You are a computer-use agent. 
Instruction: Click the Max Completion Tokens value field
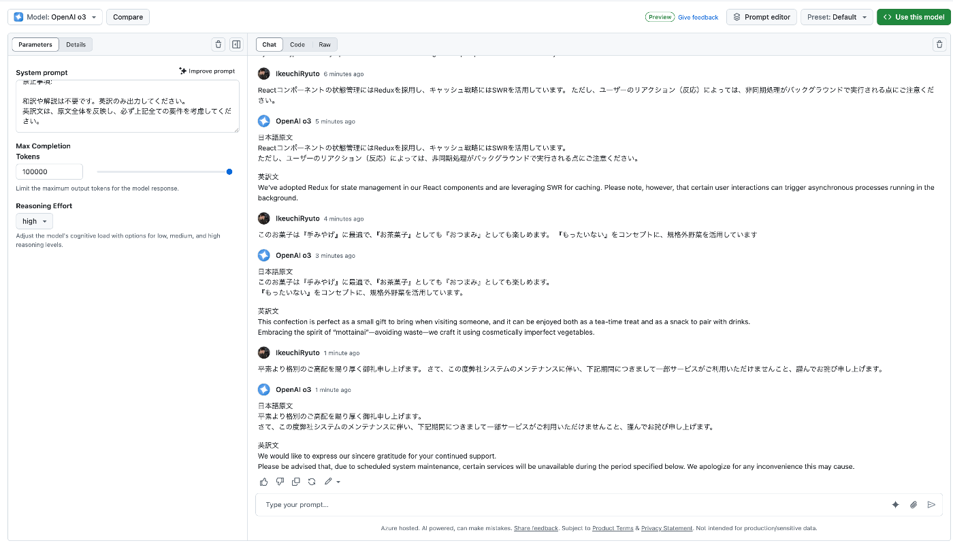(50, 171)
